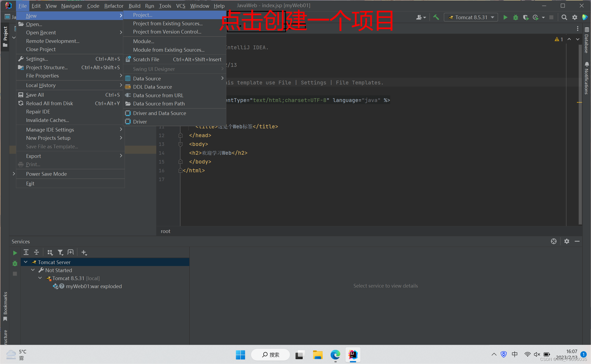Collapse the Tomcat Server tree node
This screenshot has width=591, height=364.
click(x=26, y=262)
